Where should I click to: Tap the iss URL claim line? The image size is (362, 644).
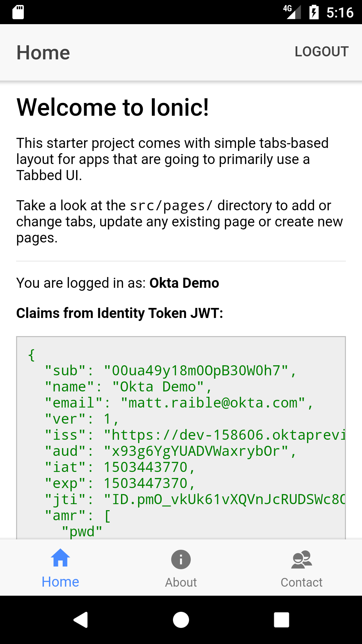195,435
